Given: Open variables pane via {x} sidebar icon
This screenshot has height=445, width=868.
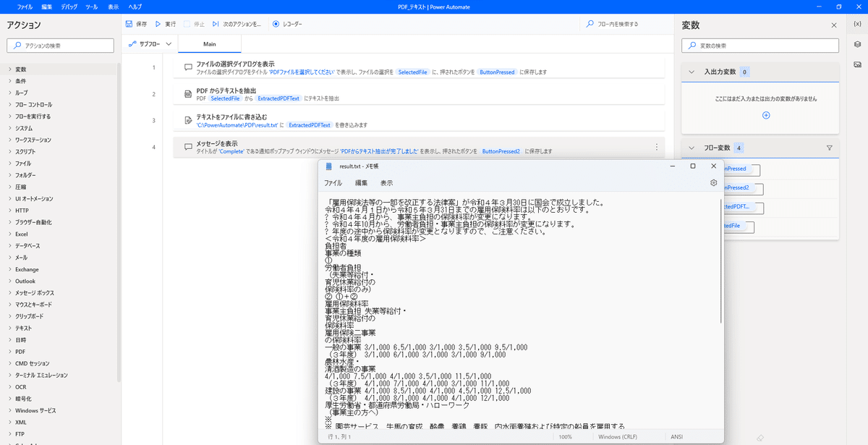Looking at the screenshot, I should pos(857,24).
